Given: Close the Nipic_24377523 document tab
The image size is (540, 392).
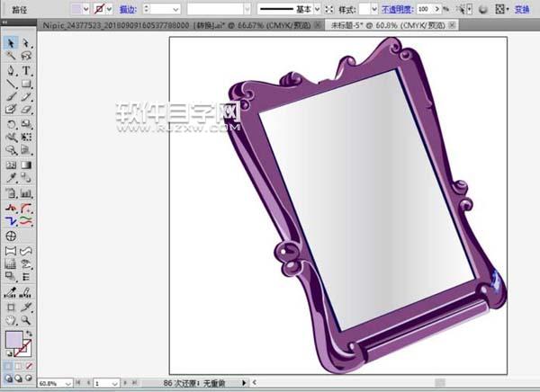Looking at the screenshot, I should tap(318, 25).
